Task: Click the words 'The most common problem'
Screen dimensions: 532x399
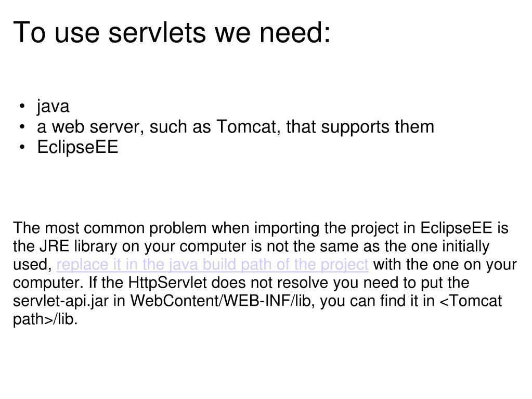Action: point(110,228)
